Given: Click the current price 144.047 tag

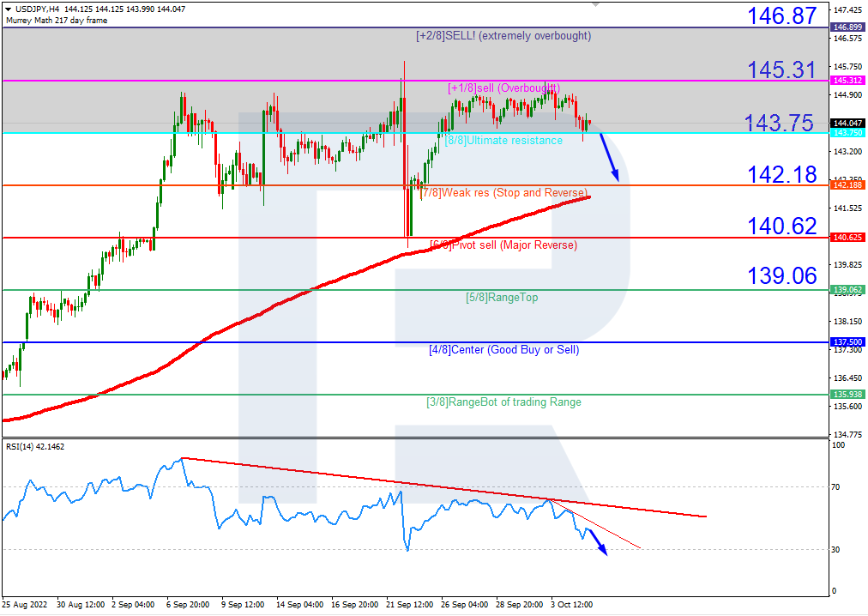Looking at the screenshot, I should 847,124.
